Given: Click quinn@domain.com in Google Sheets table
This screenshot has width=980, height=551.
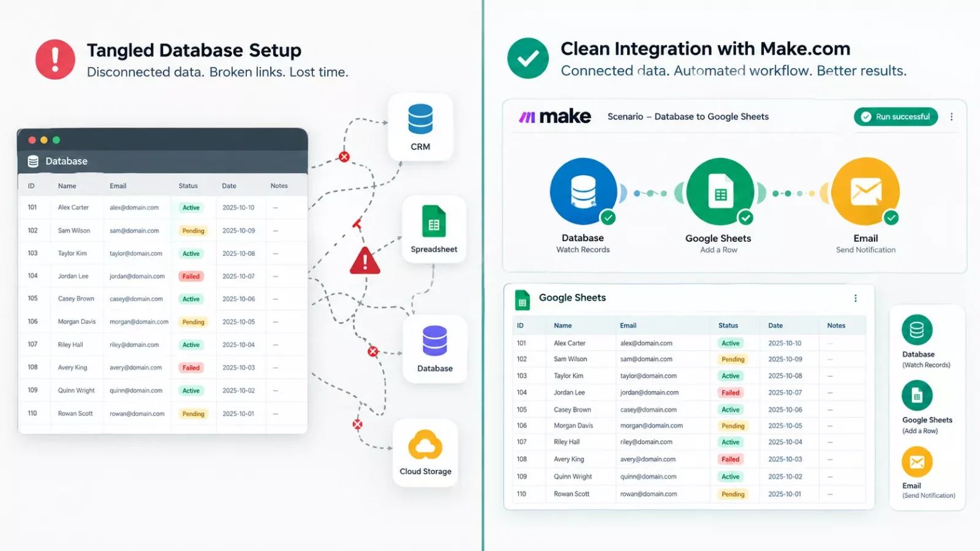Looking at the screenshot, I should tap(648, 476).
